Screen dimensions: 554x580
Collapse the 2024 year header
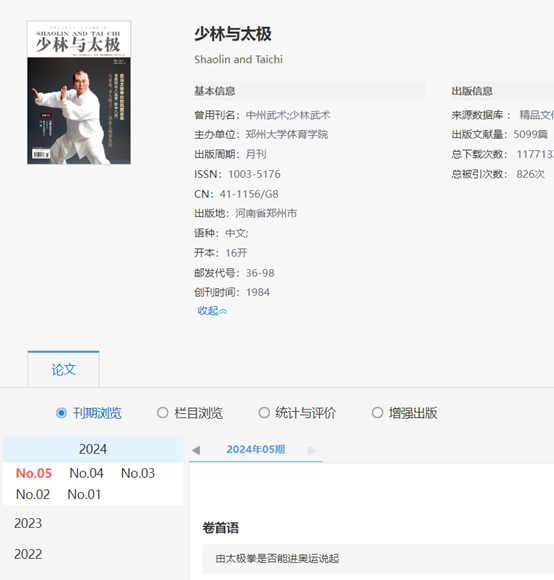coord(93,449)
